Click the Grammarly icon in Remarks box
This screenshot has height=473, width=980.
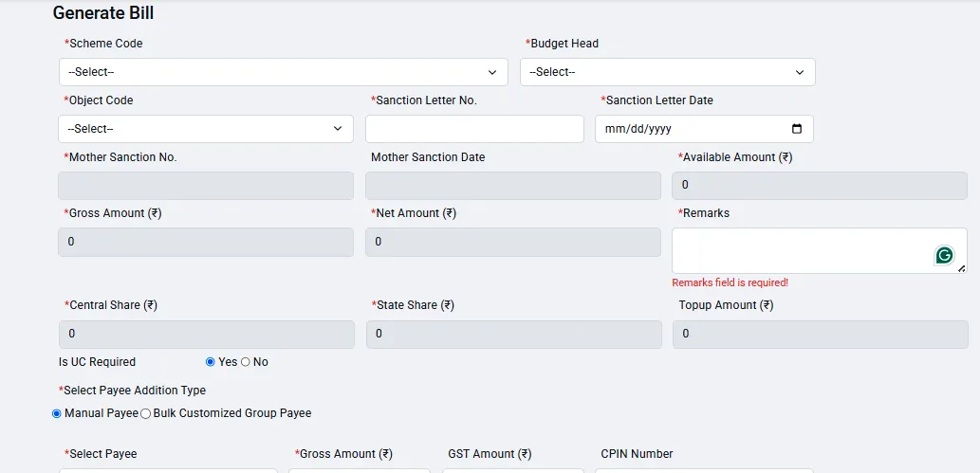pos(944,255)
